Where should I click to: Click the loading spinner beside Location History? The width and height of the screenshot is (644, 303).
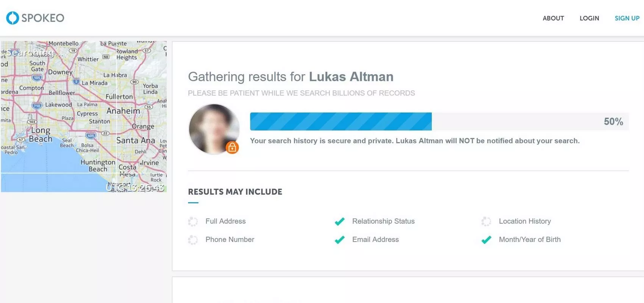pyautogui.click(x=486, y=221)
